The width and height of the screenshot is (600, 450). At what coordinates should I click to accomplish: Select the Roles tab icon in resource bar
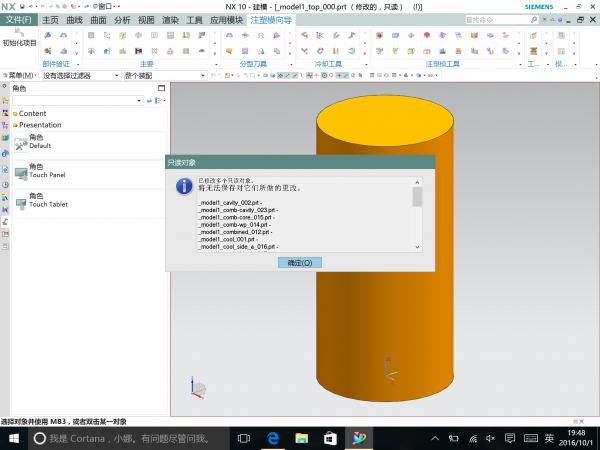[5, 222]
